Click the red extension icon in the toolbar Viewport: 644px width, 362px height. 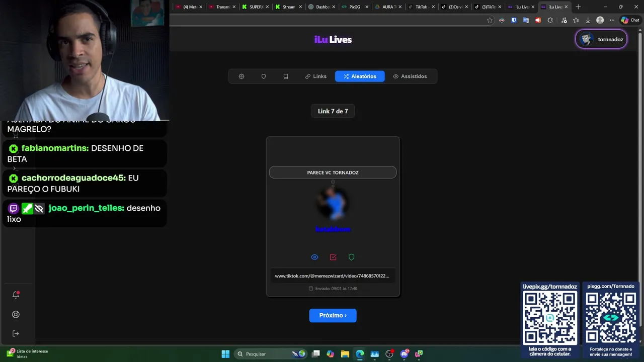538,20
